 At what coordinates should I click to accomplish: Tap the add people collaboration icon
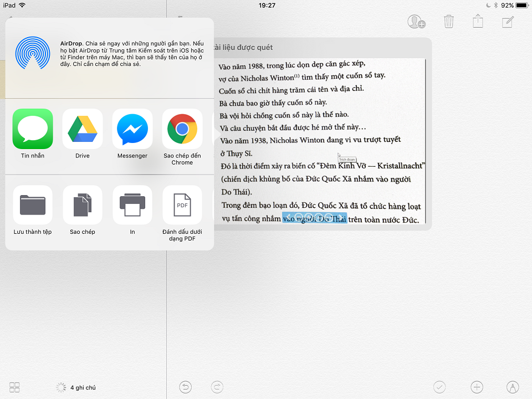(416, 22)
